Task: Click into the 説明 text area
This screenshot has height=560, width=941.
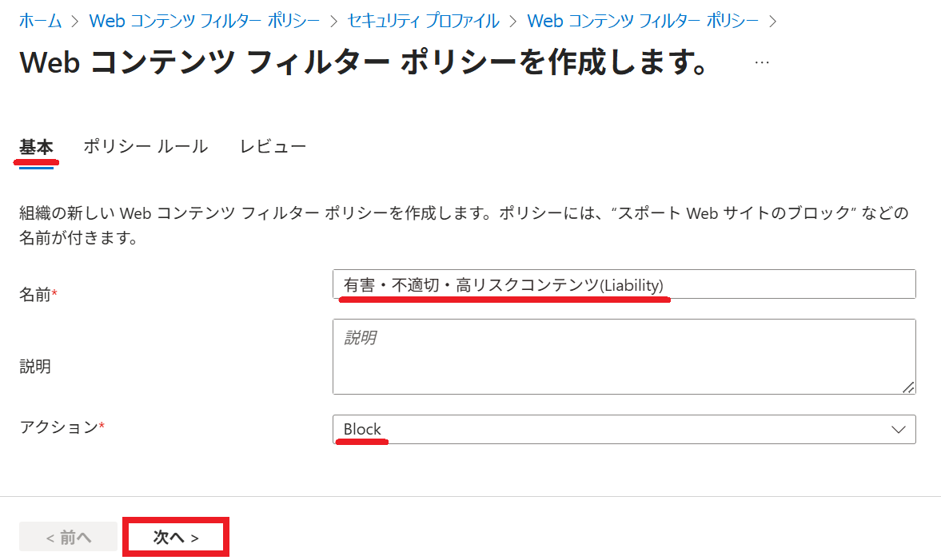Action: (624, 357)
